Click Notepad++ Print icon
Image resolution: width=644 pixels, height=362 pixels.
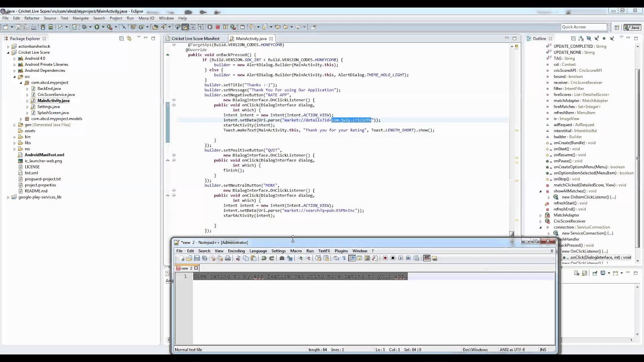pyautogui.click(x=228, y=258)
